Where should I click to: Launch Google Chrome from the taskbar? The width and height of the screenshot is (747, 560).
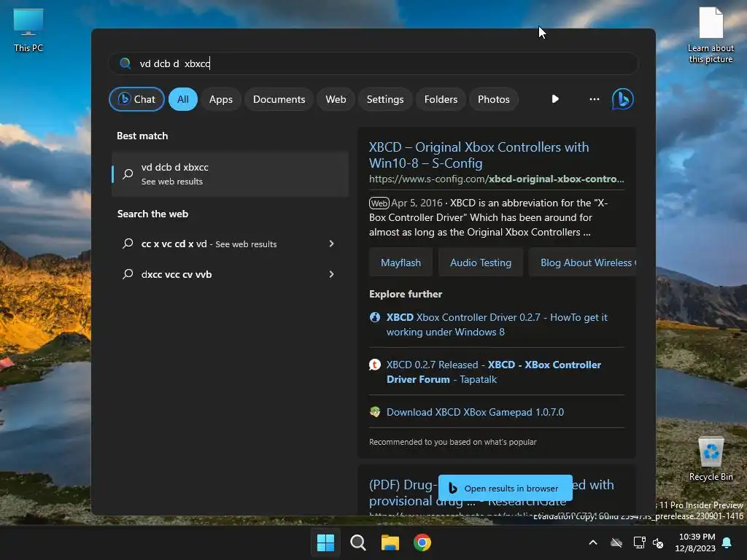point(422,542)
